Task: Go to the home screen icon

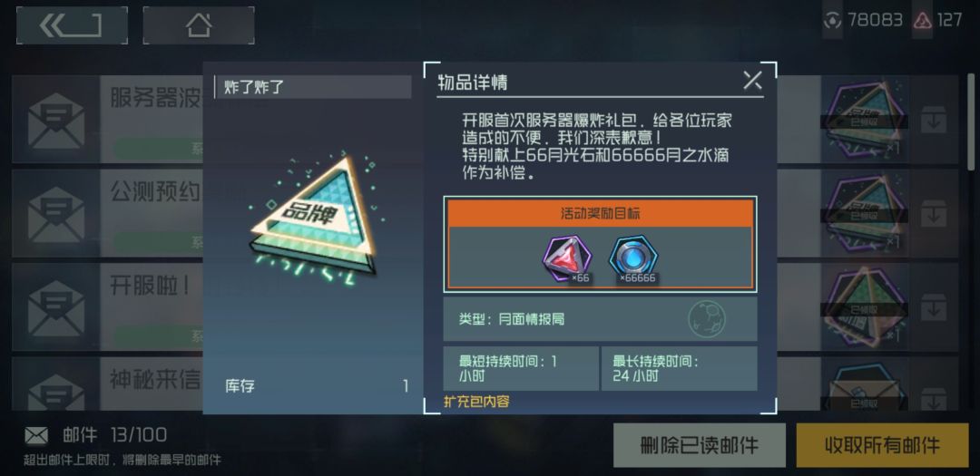Action: tap(199, 25)
